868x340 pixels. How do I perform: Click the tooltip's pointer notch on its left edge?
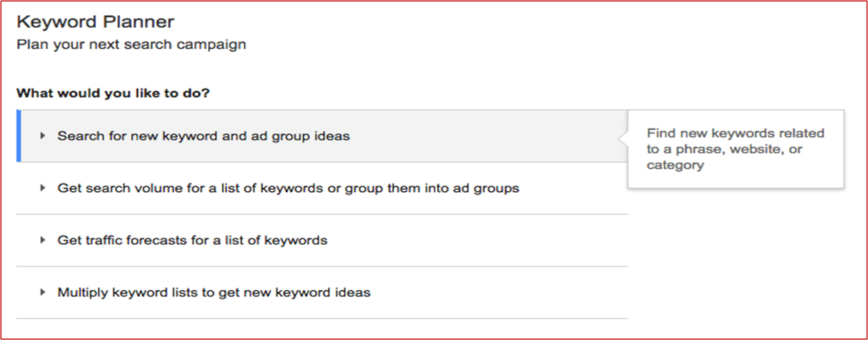tap(623, 139)
